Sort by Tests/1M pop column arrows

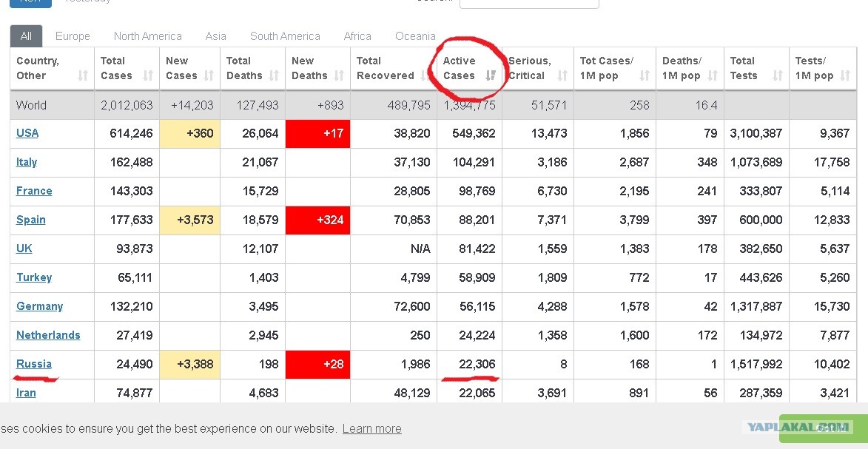(845, 76)
